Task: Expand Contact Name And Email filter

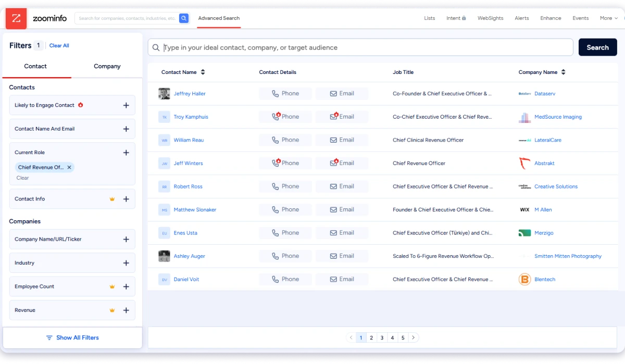Action: (x=126, y=129)
